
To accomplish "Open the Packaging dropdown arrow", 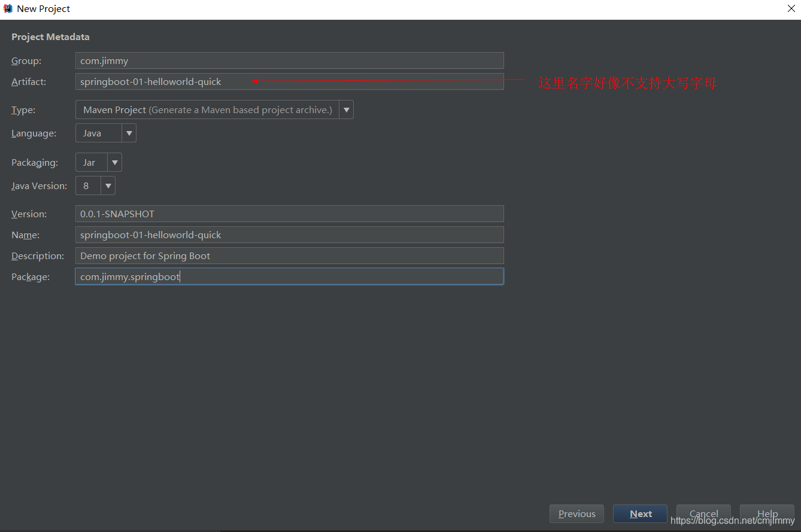I will point(114,162).
